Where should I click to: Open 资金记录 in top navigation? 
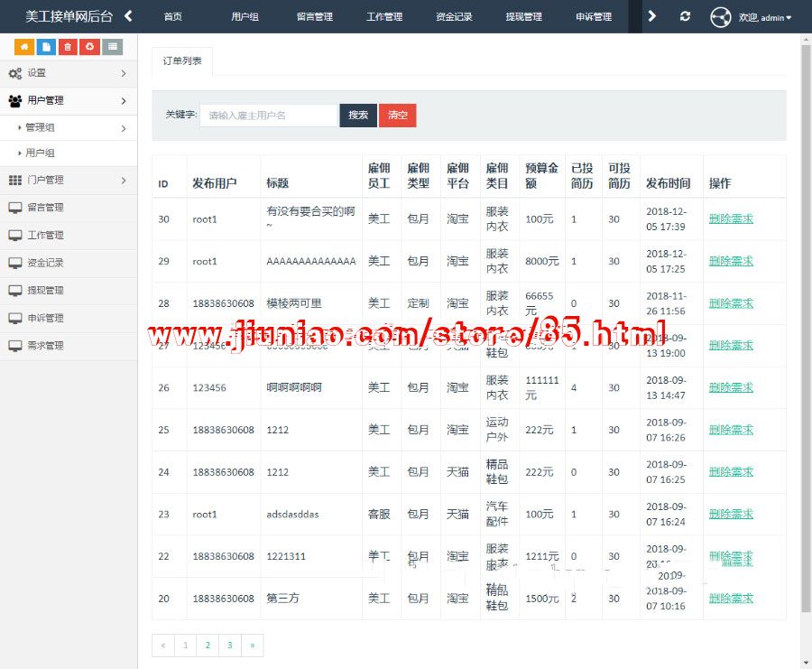click(x=454, y=16)
